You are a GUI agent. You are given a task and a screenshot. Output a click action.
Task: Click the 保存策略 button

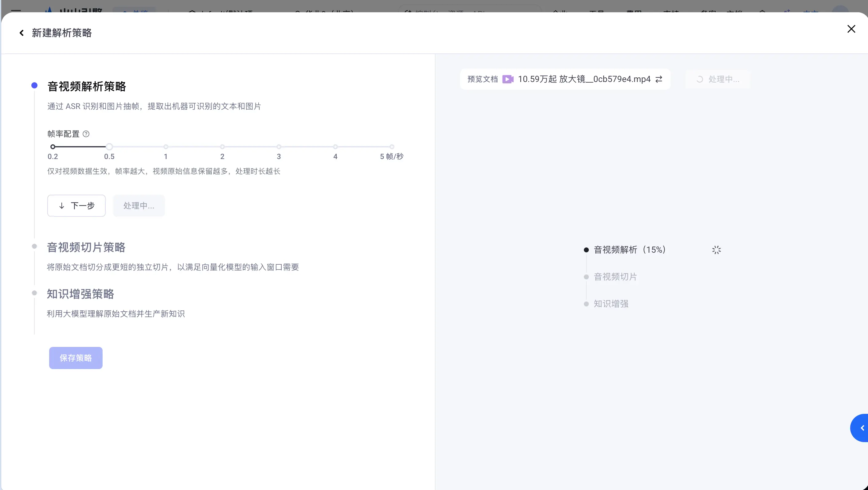pos(76,358)
